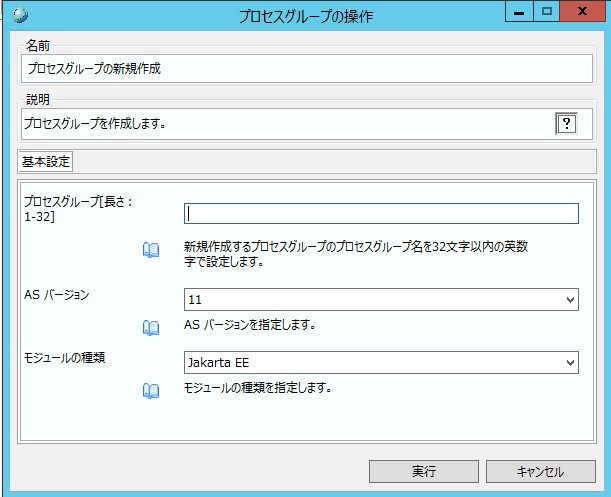Click the book icon beside モジュールの種類 description
Screen dimensions: 611x497
pos(151,389)
